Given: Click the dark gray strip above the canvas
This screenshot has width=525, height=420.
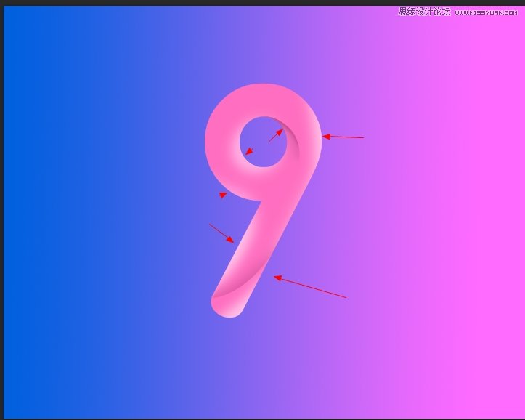Looking at the screenshot, I should click(218, 3).
